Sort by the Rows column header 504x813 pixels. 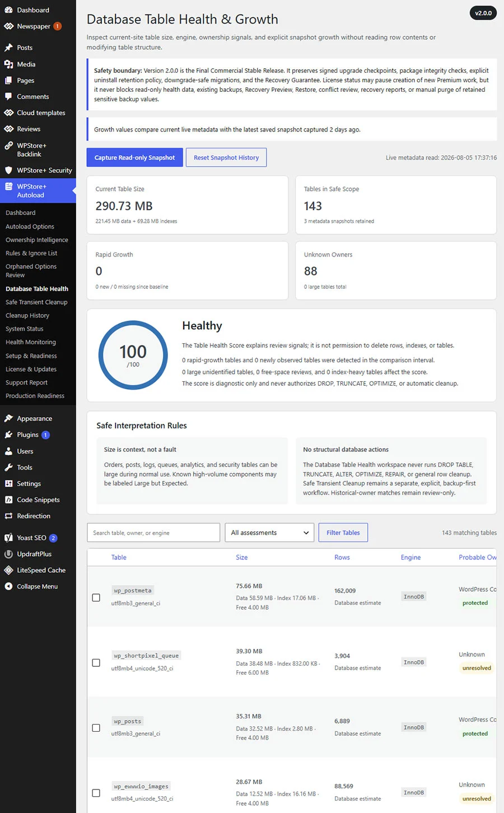342,557
